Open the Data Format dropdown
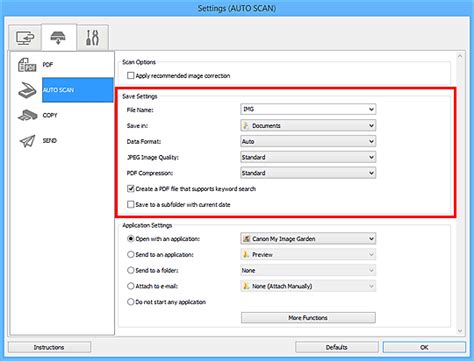This screenshot has height=361, width=474. [x=308, y=141]
